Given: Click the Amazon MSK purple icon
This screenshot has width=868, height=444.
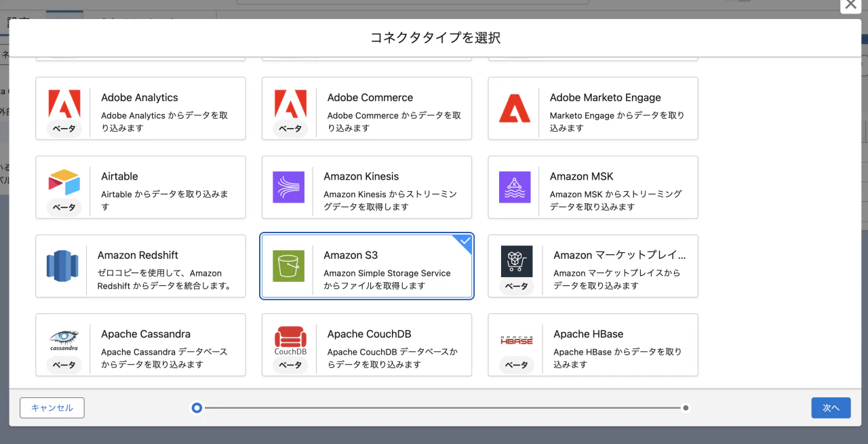Looking at the screenshot, I should pos(515,187).
